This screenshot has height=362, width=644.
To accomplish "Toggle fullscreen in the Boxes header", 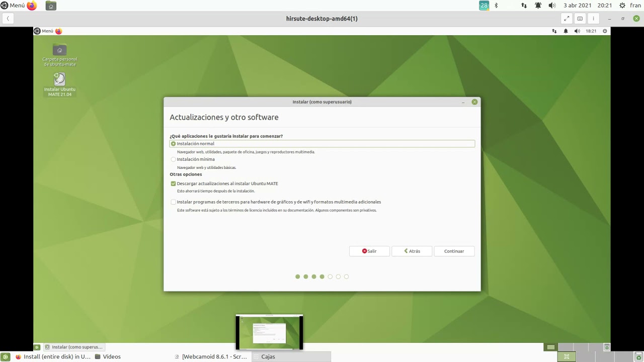I will [567, 19].
